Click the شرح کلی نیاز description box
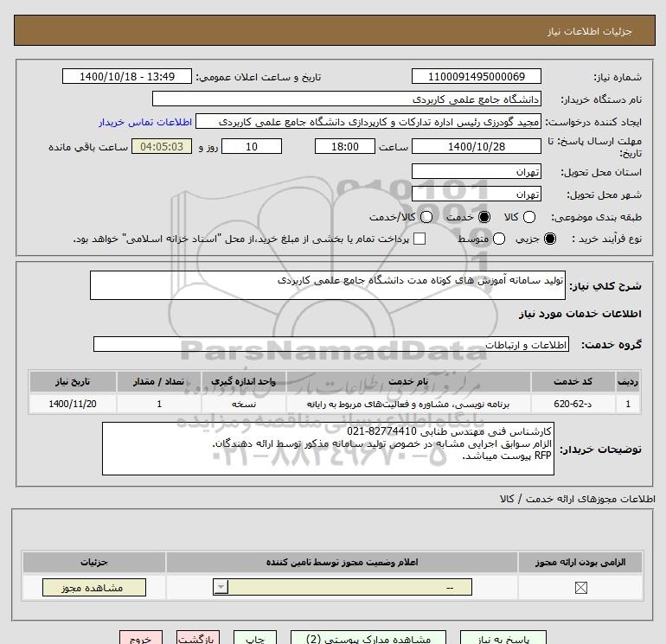666x644 pixels. pyautogui.click(x=328, y=285)
